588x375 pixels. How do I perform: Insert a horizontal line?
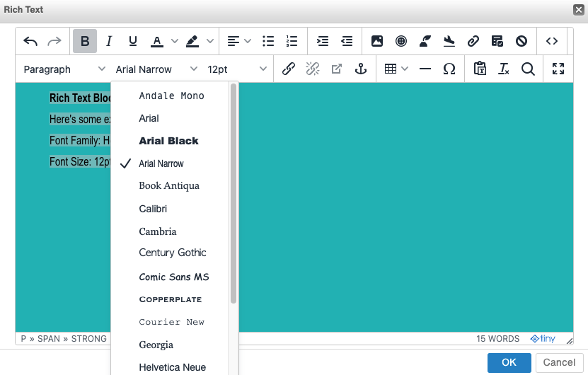(425, 69)
